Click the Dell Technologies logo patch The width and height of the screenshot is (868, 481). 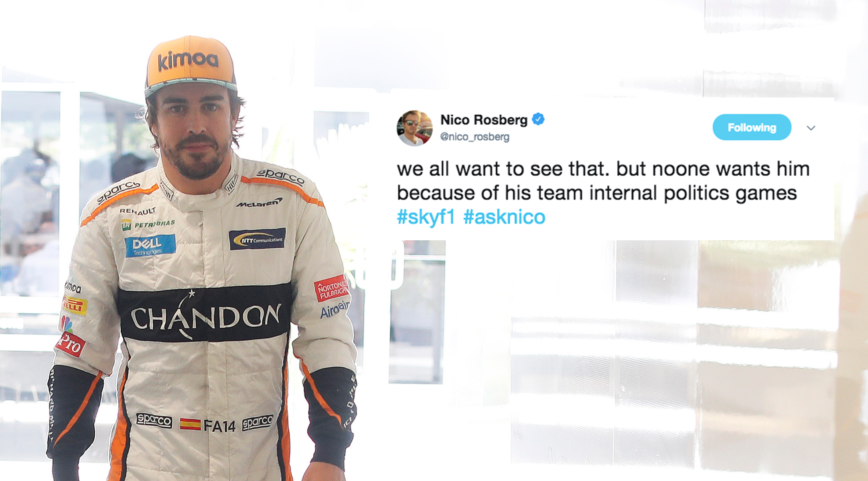tap(150, 246)
